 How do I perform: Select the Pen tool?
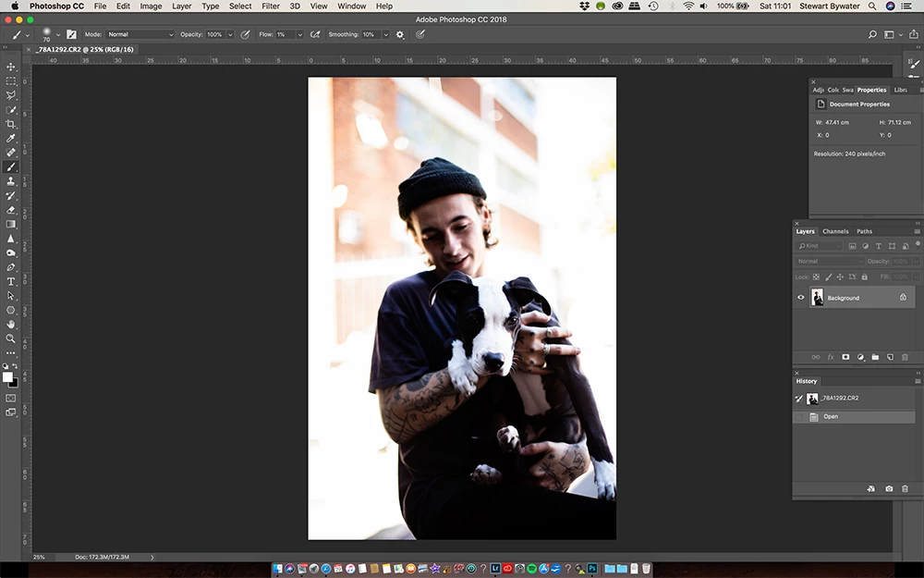point(10,267)
